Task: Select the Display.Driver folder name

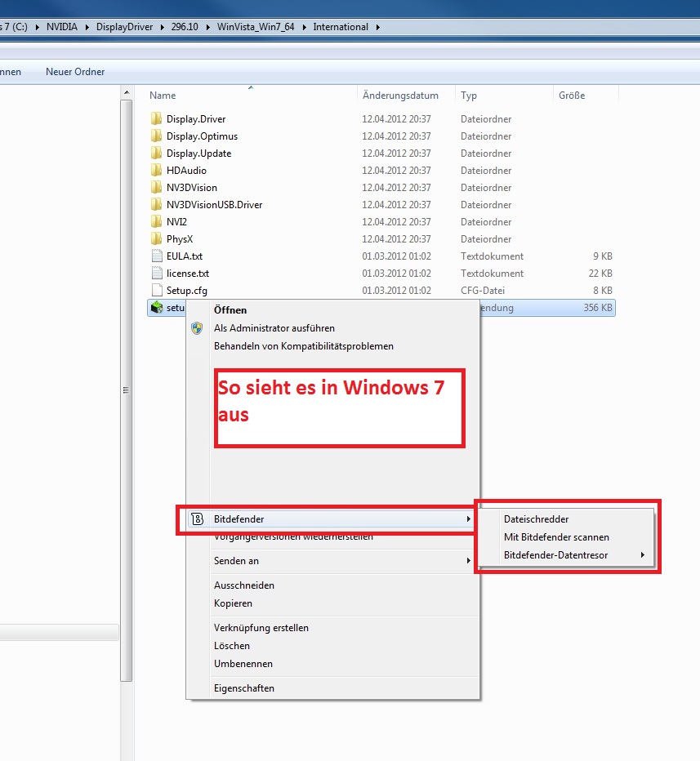Action: coord(196,119)
